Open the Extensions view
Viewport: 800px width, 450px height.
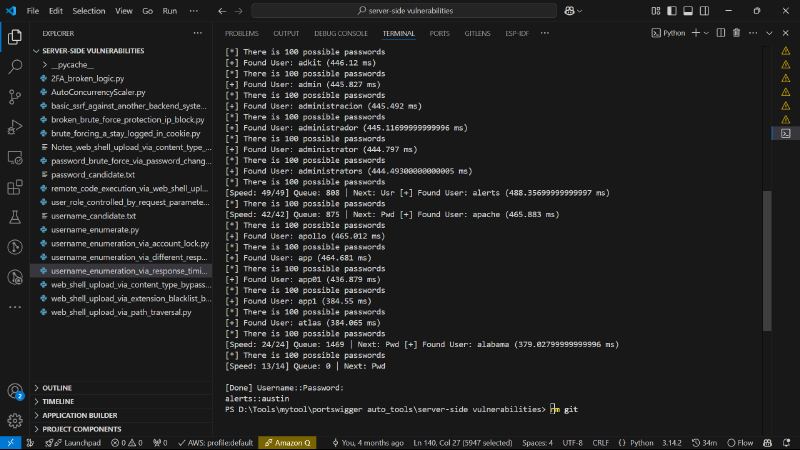pos(15,187)
